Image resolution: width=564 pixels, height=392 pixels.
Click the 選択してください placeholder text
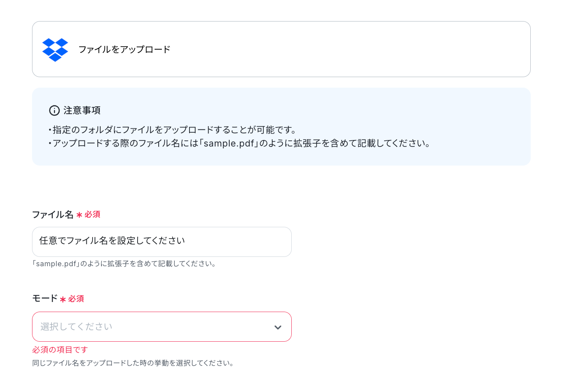tap(76, 327)
